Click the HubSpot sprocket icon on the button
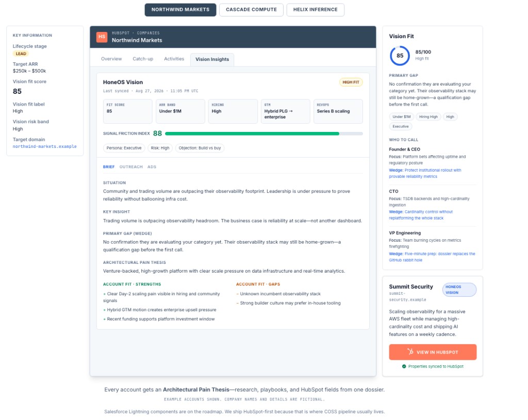528x420 pixels. [x=410, y=351]
